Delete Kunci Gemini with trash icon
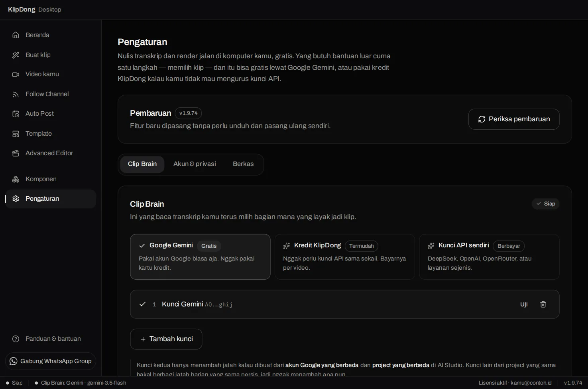588x389 pixels. (543, 304)
